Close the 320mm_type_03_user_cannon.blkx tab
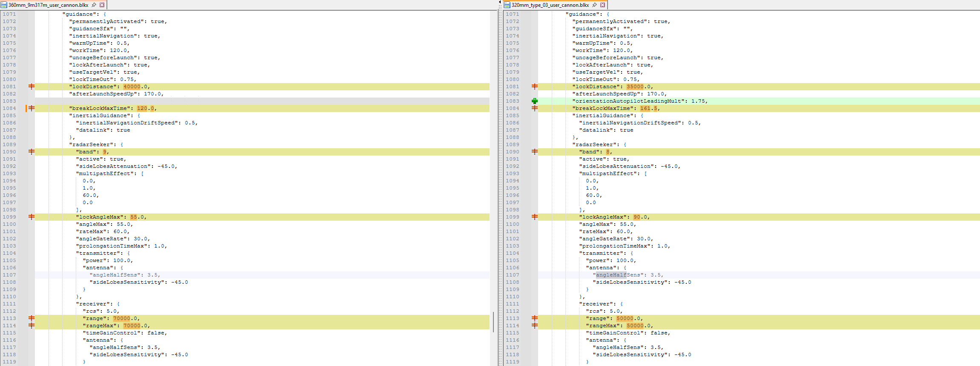980x366 pixels. [x=602, y=5]
